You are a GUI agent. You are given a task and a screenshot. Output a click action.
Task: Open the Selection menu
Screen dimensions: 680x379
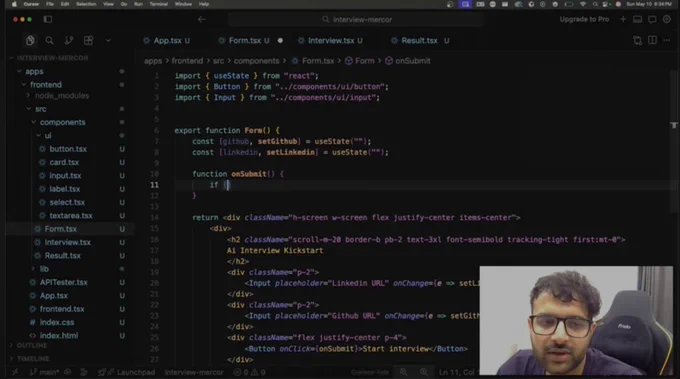[86, 4]
